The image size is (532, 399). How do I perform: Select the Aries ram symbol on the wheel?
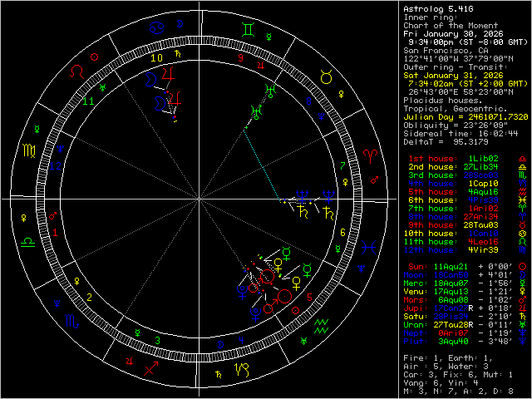click(x=368, y=155)
